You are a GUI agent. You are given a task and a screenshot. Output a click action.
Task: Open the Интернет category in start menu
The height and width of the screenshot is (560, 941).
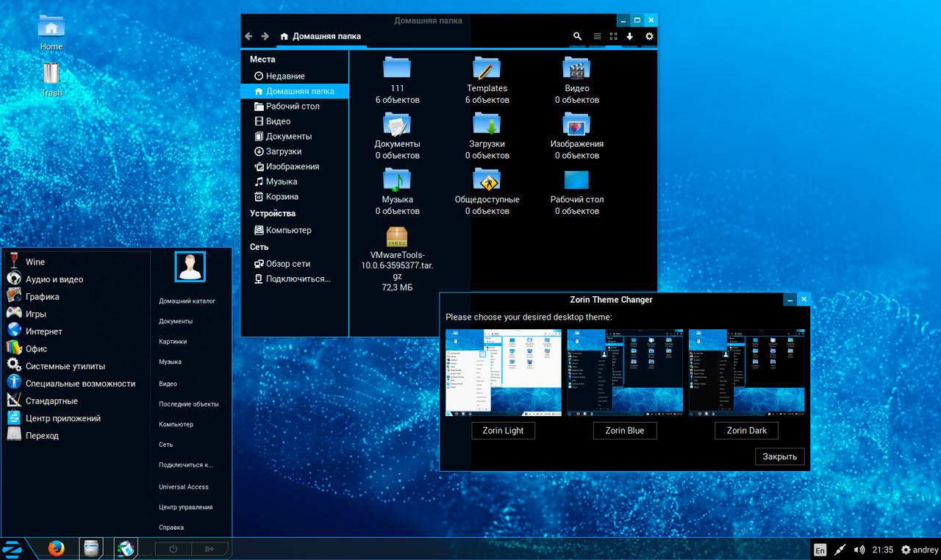(43, 331)
